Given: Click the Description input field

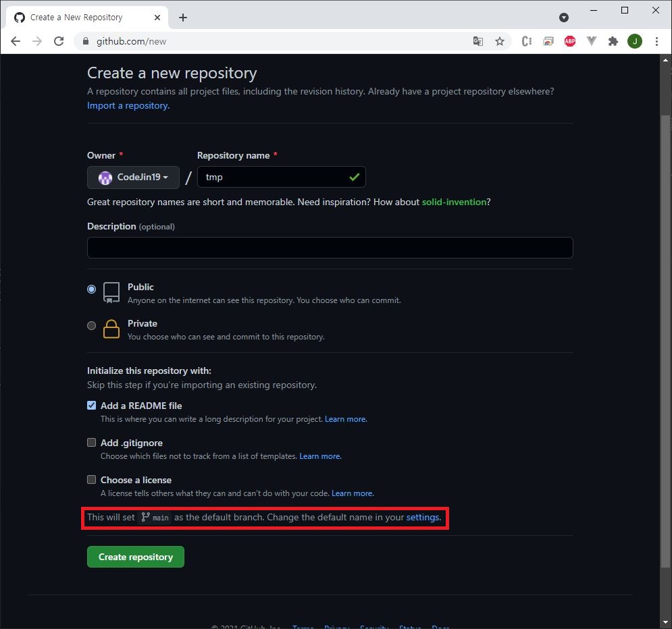Looking at the screenshot, I should click(x=330, y=248).
